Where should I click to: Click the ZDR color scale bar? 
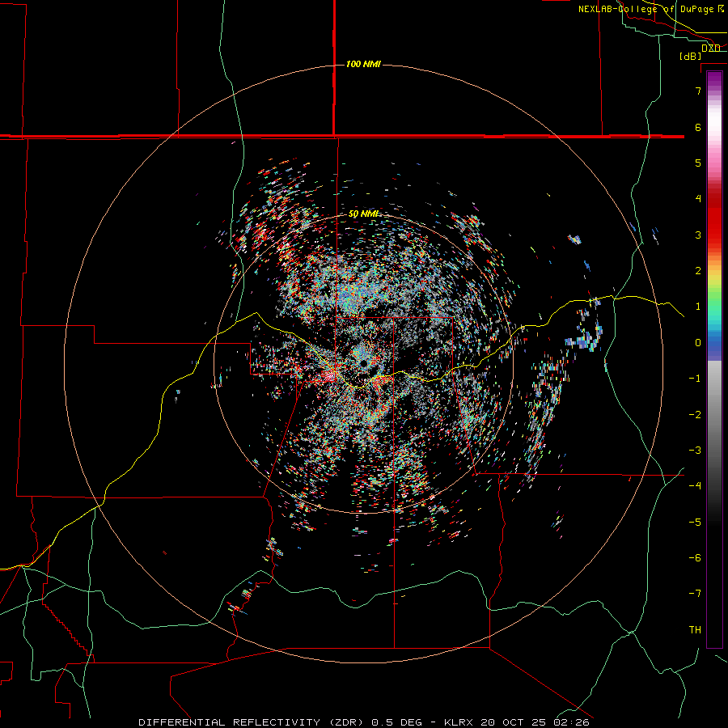click(x=714, y=359)
